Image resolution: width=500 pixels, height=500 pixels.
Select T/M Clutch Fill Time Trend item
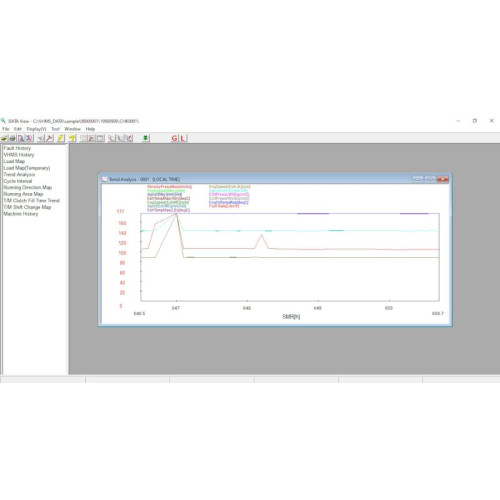click(x=31, y=201)
